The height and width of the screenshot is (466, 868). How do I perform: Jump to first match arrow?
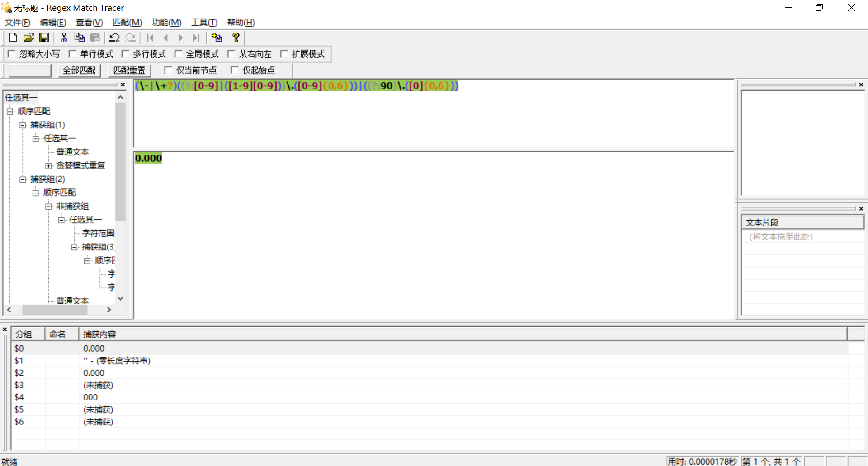(150, 38)
